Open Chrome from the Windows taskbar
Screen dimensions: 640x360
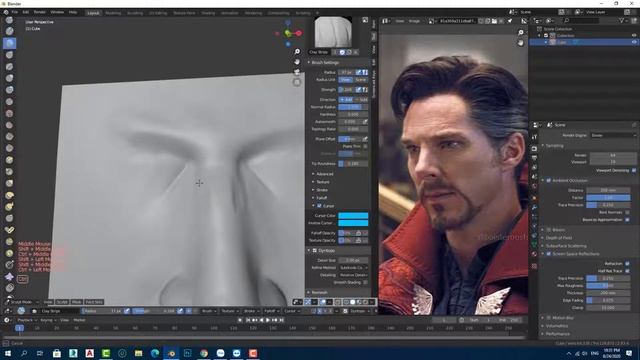pyautogui.click(x=204, y=353)
